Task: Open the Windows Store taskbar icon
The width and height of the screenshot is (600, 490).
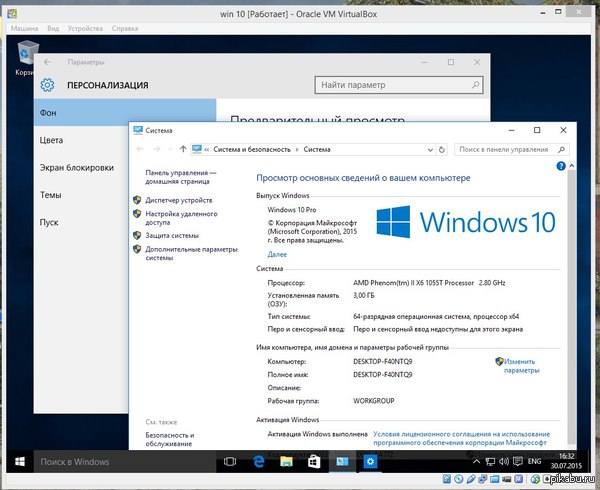Action: [314, 462]
